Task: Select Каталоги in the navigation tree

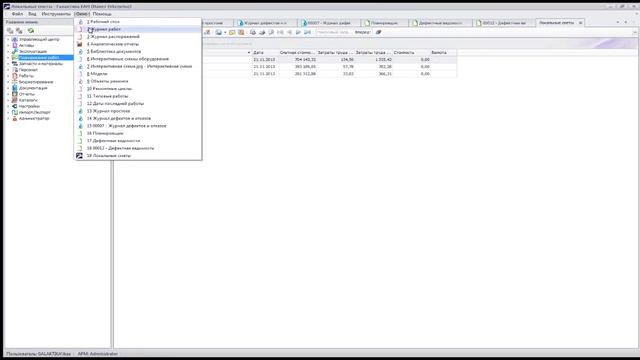Action: coord(28,100)
